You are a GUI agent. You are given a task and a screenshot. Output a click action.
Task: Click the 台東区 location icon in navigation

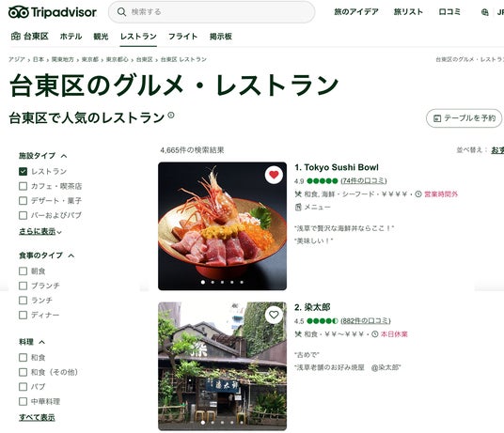coord(16,37)
